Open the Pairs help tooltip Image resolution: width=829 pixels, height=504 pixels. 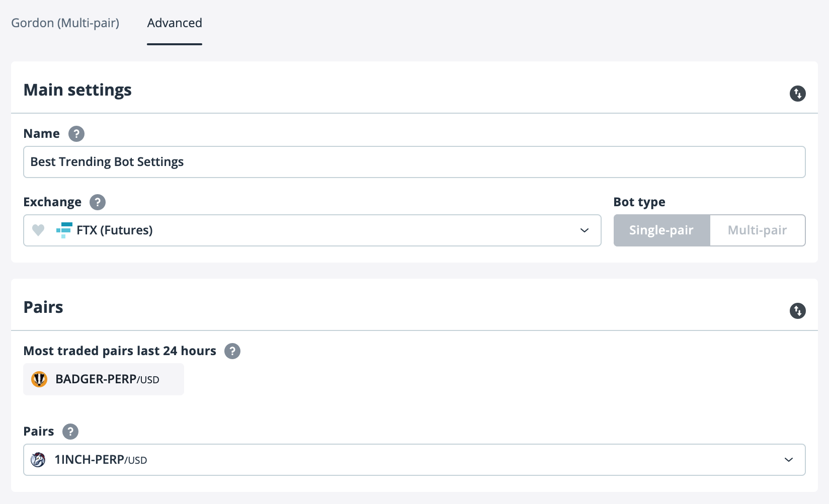coord(70,432)
